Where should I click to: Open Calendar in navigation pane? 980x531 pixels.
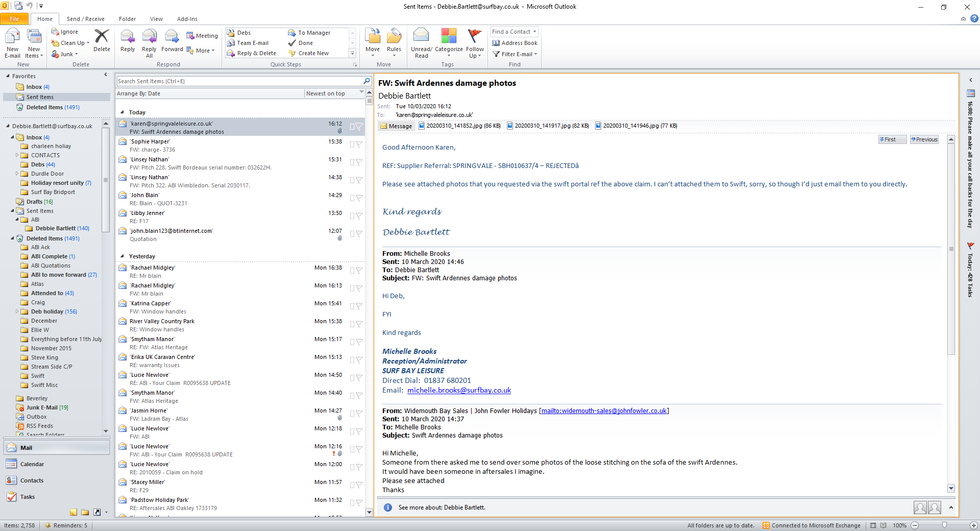click(x=32, y=464)
